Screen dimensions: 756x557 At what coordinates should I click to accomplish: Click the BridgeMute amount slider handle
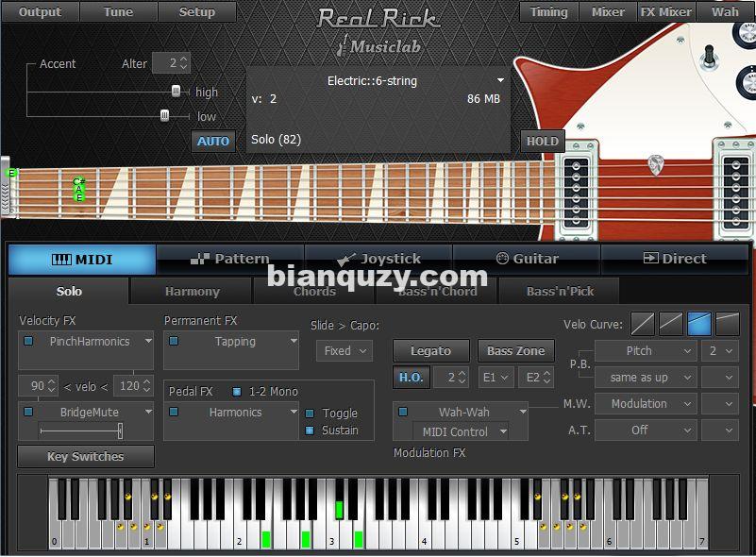(x=120, y=430)
